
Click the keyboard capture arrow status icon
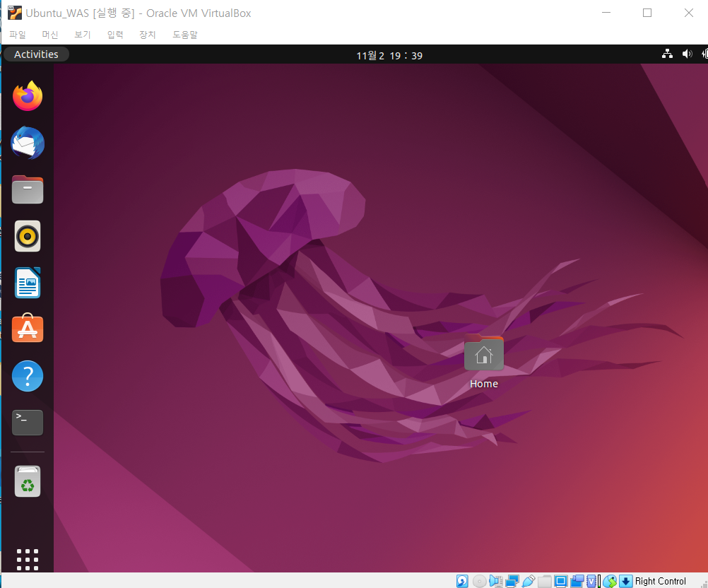(x=626, y=581)
